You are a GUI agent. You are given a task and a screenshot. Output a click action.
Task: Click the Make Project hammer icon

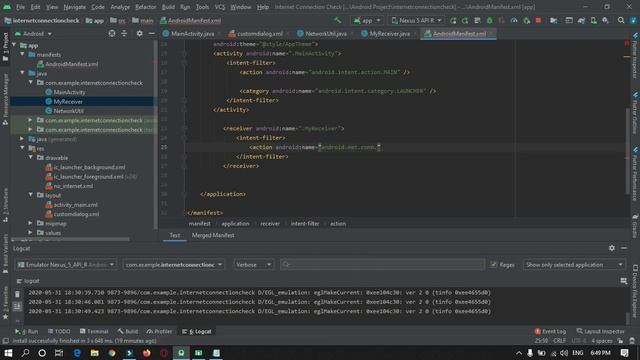pos(338,20)
